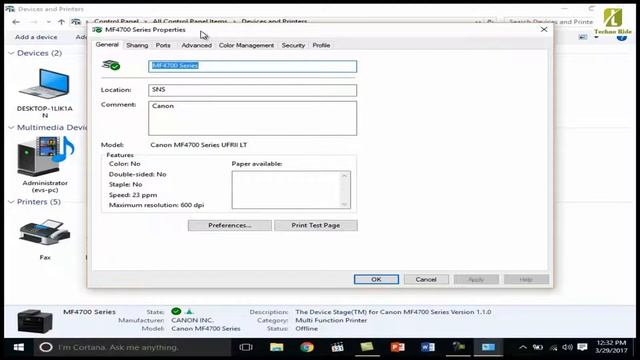Click Print Test Page button
This screenshot has height=360, width=640.
coord(316,225)
